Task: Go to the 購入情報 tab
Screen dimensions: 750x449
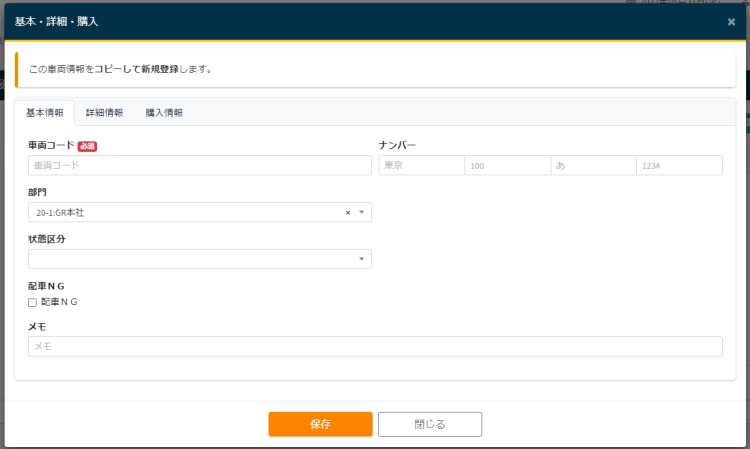Action: pyautogui.click(x=164, y=113)
